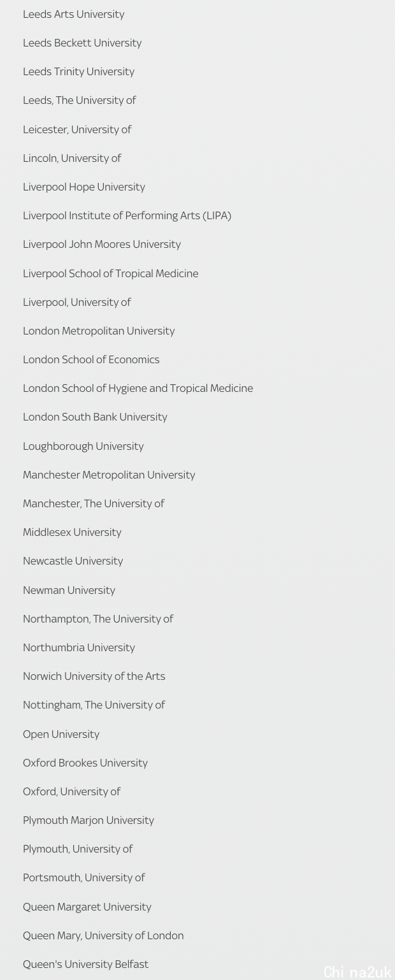Click Manchester Metropolitan University
395x980 pixels.
pyautogui.click(x=109, y=475)
